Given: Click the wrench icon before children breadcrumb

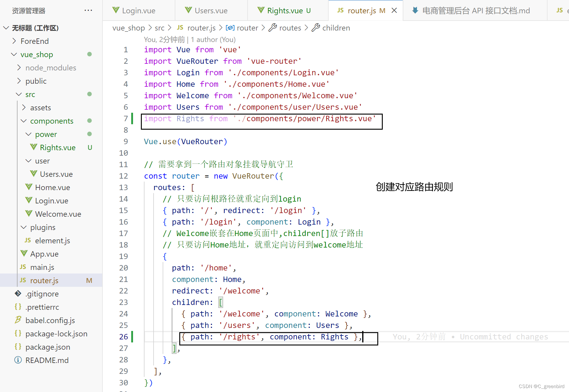Looking at the screenshot, I should click(316, 28).
